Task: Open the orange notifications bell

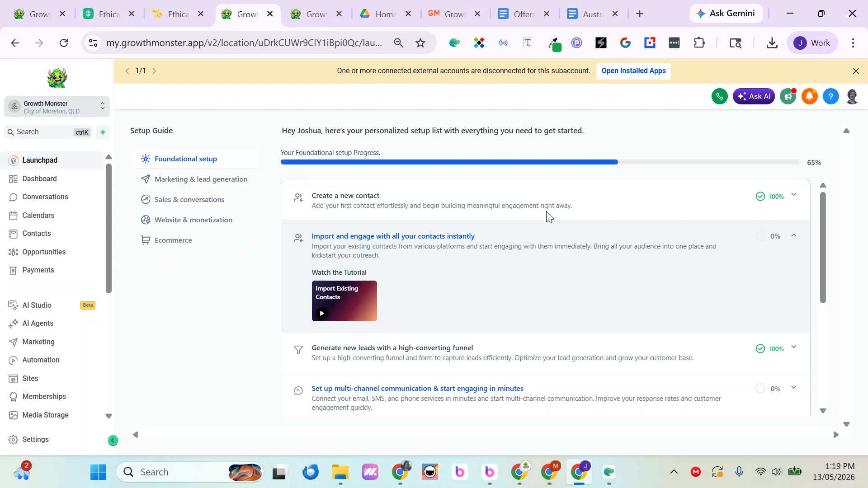Action: [809, 96]
